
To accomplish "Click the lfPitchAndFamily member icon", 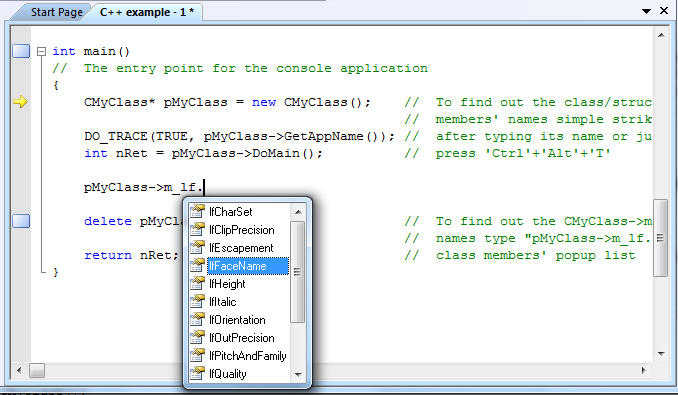I will tap(197, 356).
